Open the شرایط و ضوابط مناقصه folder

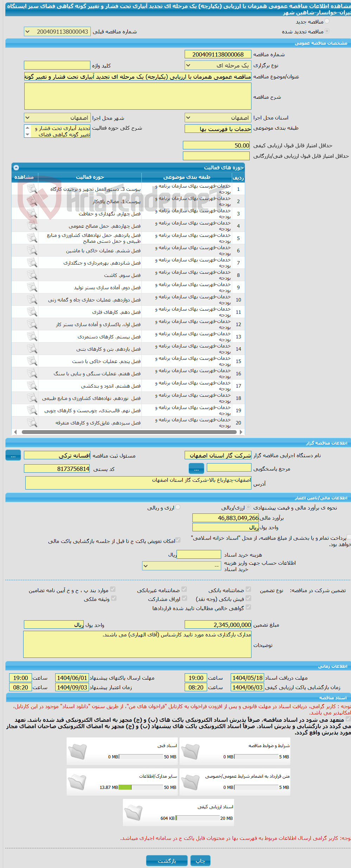(x=190, y=751)
